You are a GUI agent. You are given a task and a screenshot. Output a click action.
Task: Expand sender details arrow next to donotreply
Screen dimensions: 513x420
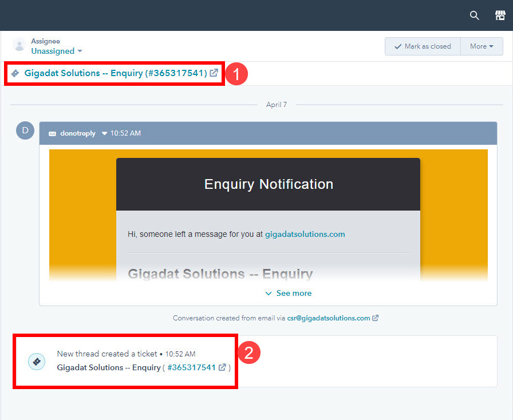click(104, 133)
